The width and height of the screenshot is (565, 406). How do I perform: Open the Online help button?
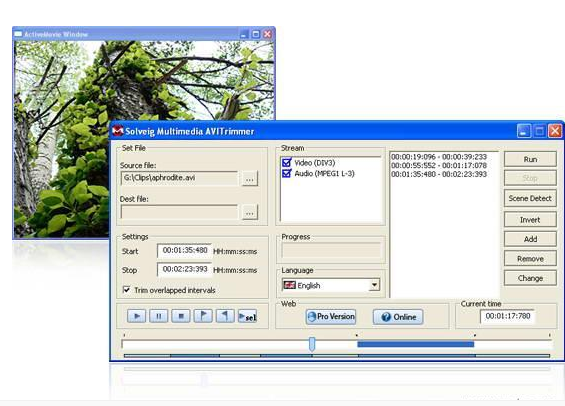(398, 317)
